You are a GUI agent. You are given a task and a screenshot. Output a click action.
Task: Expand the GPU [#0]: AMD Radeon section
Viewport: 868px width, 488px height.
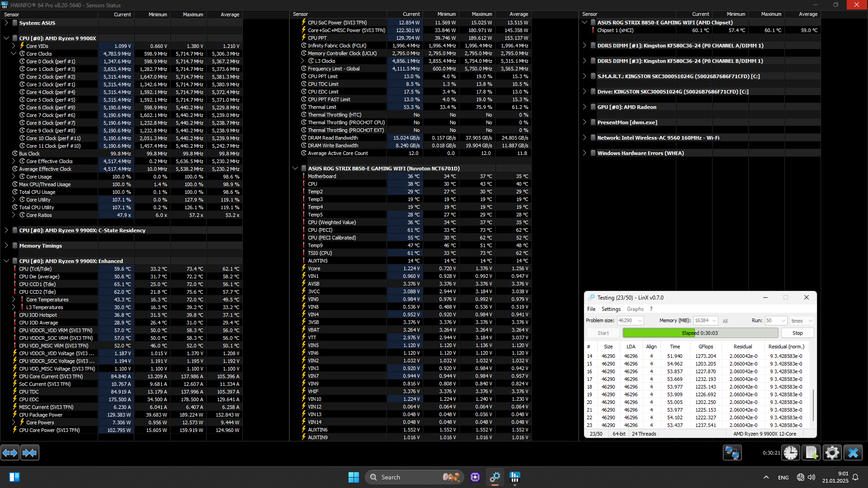[585, 107]
